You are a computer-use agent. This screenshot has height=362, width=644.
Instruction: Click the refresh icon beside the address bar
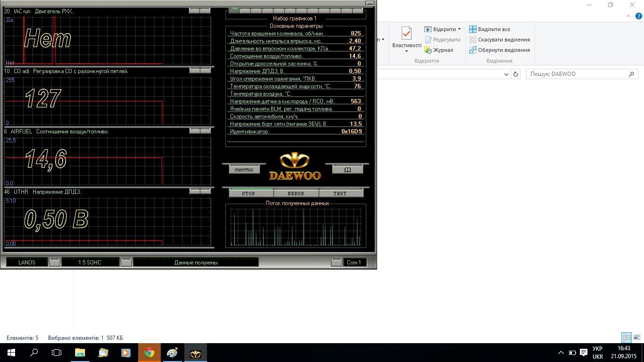[516, 74]
